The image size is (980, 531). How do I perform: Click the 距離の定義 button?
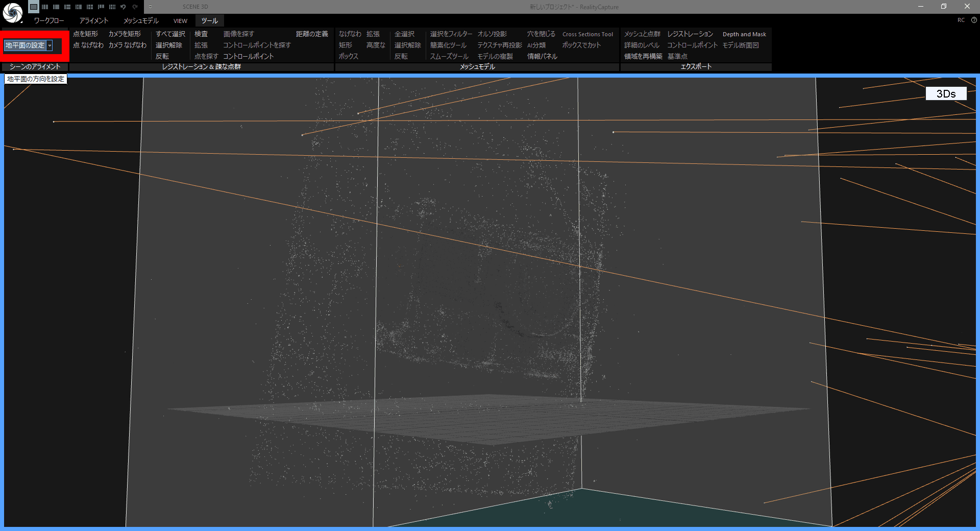pos(312,34)
